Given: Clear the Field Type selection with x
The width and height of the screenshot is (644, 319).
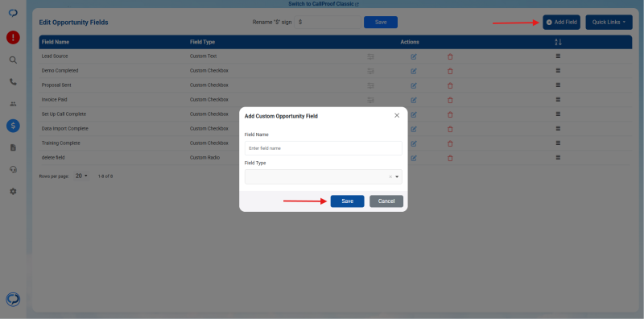Looking at the screenshot, I should 390,176.
